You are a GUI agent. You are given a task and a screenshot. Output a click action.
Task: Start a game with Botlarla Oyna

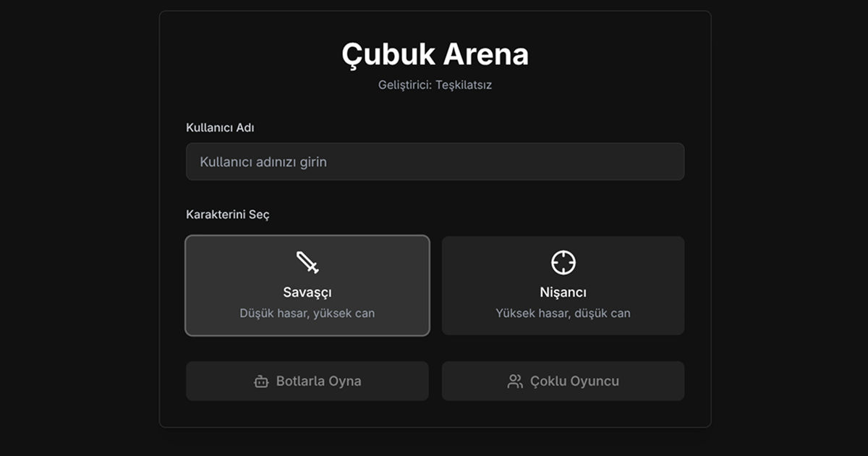tap(307, 381)
